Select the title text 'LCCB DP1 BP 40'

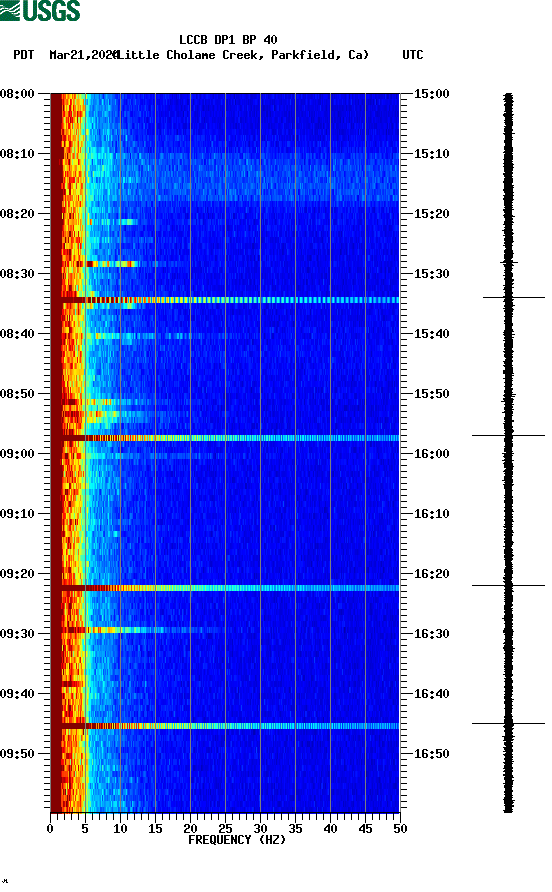tap(228, 40)
